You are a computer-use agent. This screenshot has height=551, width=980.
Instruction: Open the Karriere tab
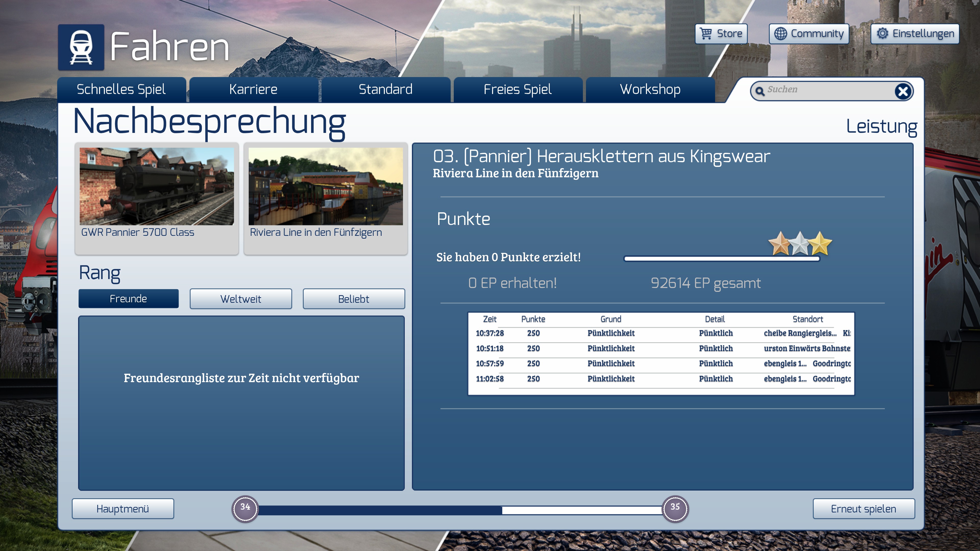pos(253,89)
